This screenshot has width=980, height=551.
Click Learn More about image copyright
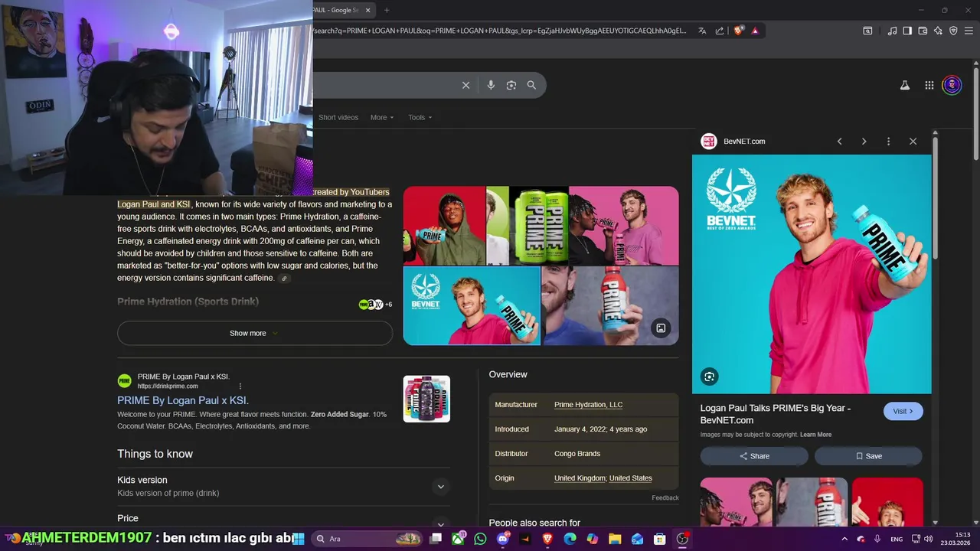coord(815,435)
